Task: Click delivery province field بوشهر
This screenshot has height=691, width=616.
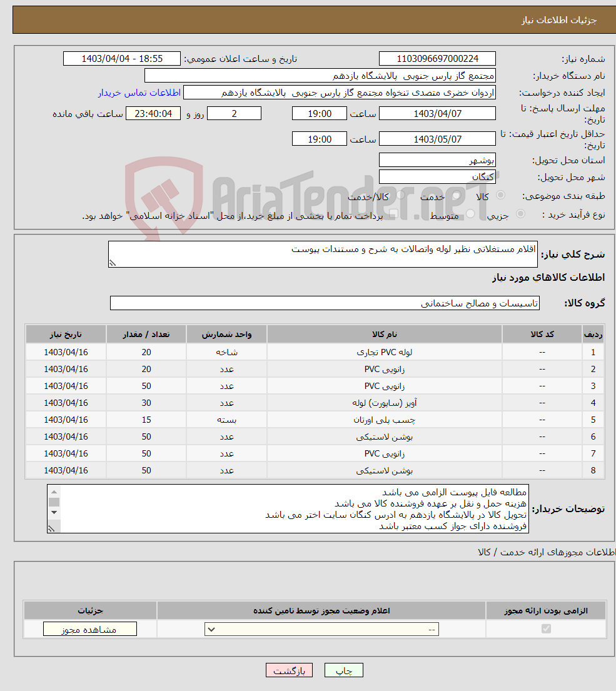Action: (437, 160)
